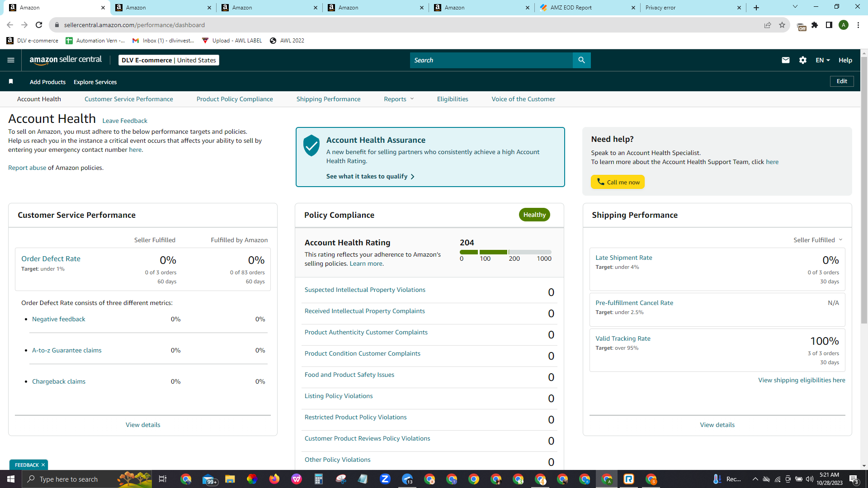Share this page via share icon
Screen dimensions: 868x488
(x=768, y=25)
